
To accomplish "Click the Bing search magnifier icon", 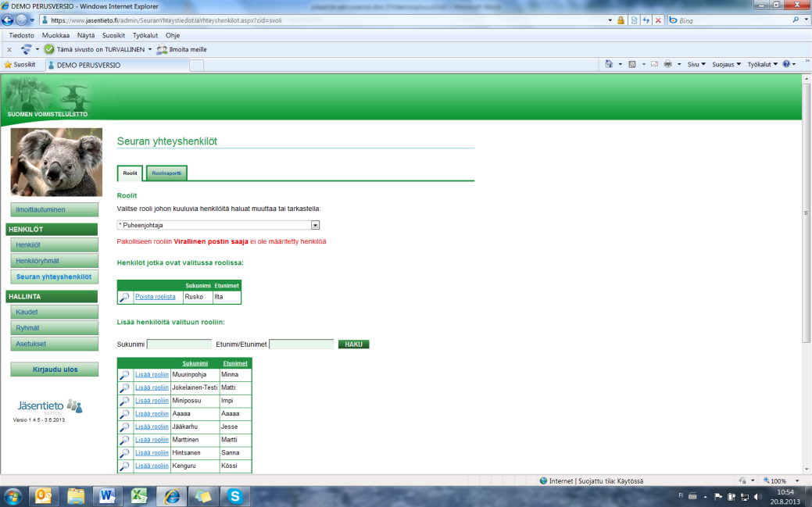I will click(796, 20).
